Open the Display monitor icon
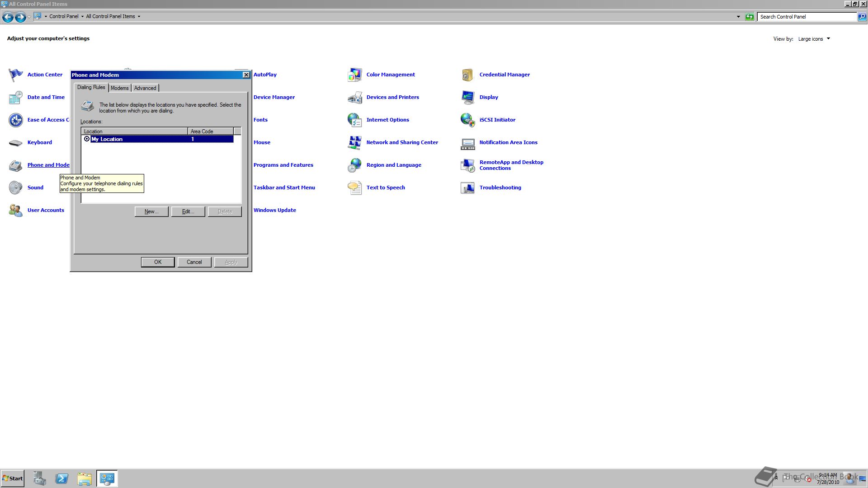The width and height of the screenshot is (868, 488). tap(468, 97)
